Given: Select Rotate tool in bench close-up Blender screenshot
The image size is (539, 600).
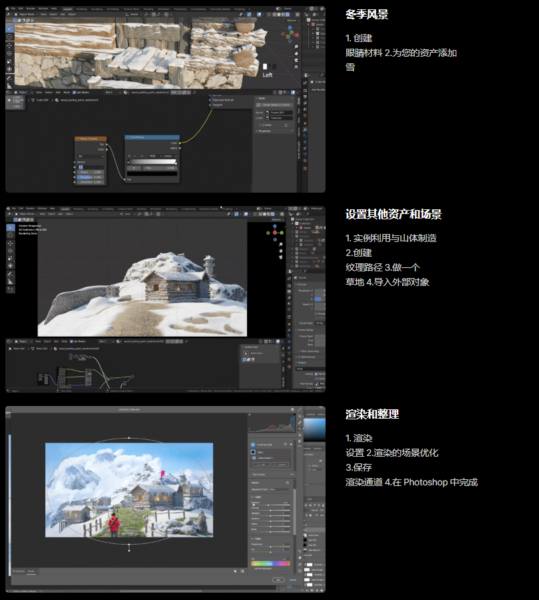Looking at the screenshot, I should coord(10,53).
